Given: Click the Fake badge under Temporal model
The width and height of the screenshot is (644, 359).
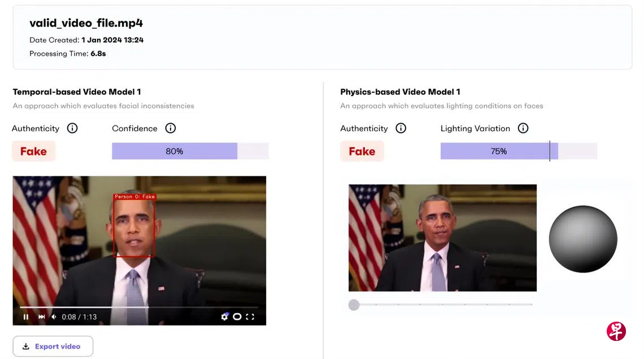Looking at the screenshot, I should (x=34, y=151).
